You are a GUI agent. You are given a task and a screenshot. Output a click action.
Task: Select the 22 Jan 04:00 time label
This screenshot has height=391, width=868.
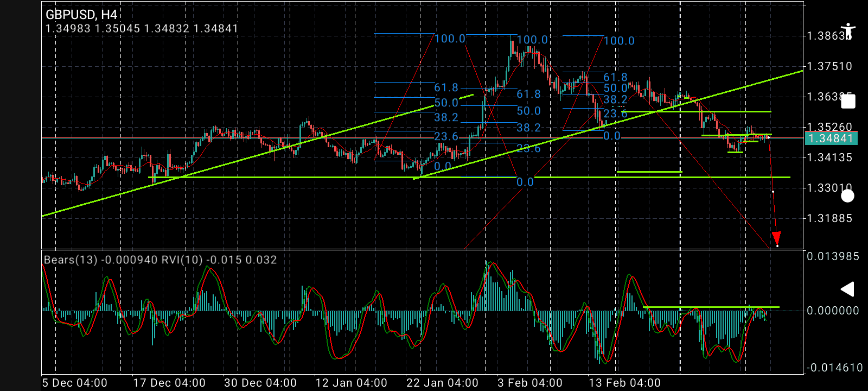[443, 383]
